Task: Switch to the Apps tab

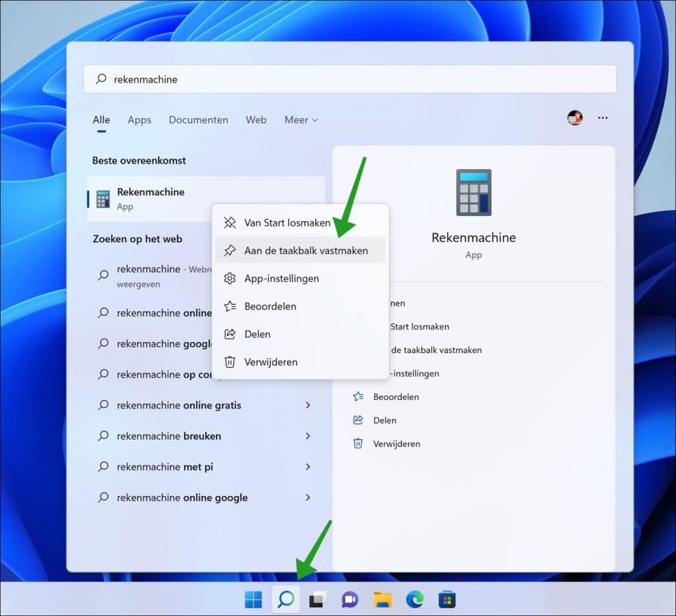Action: pos(139,120)
